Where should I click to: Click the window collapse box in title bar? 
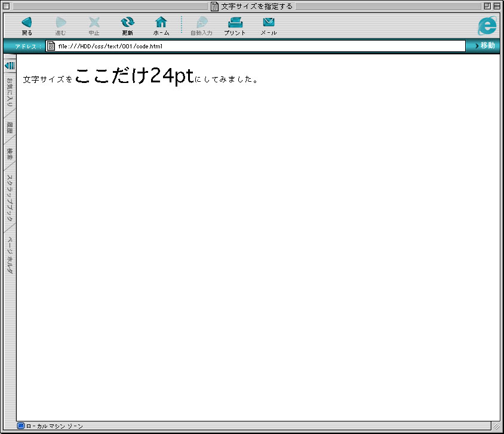tap(497, 6)
